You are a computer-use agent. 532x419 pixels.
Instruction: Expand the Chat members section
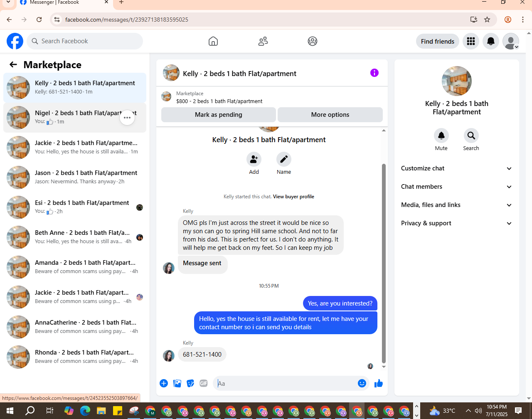[x=456, y=187]
